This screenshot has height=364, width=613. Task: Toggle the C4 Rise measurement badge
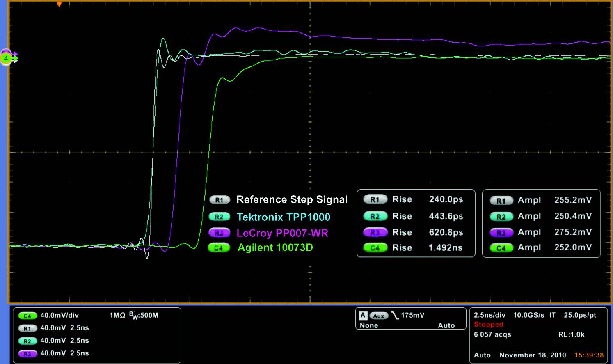[x=376, y=247]
